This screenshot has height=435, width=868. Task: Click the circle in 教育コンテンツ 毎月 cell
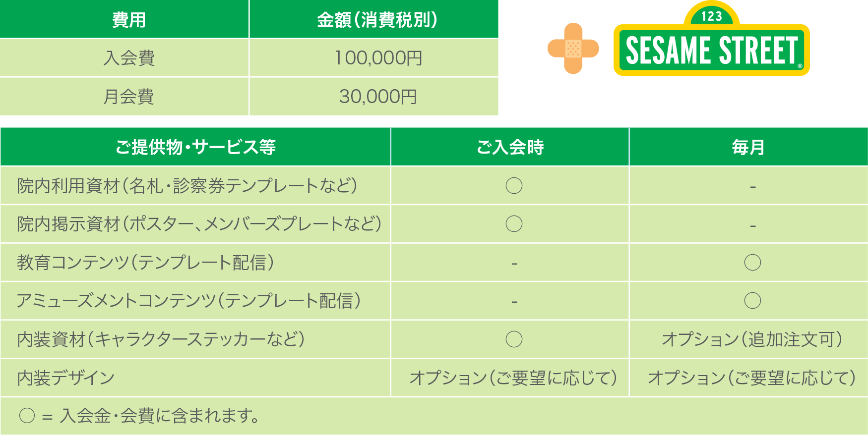point(752,262)
